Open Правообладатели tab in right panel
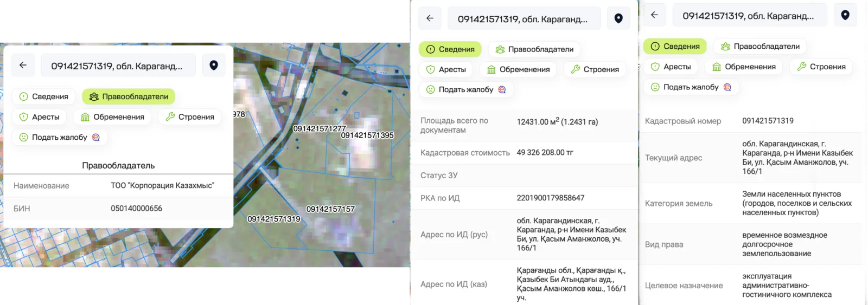Viewport: 868px width, 305px height. [x=760, y=47]
